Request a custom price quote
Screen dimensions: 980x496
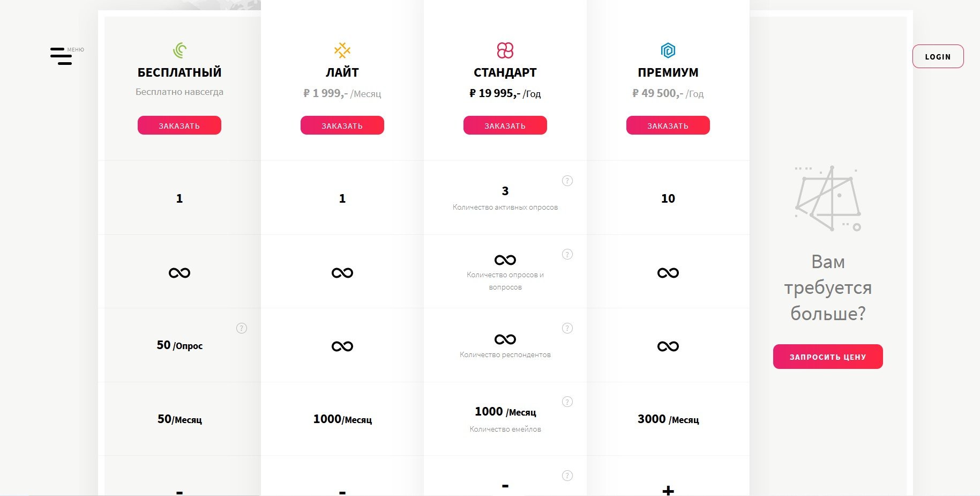(x=828, y=357)
